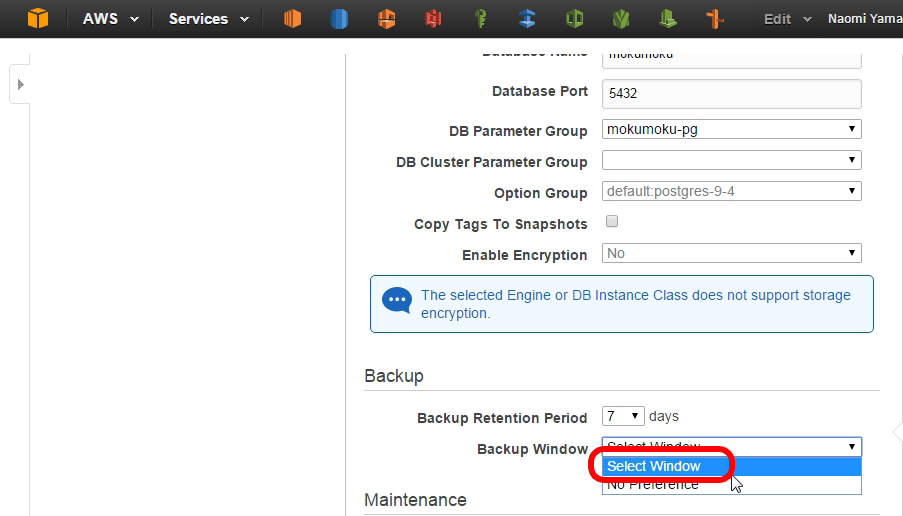Click the Database Port input field
903x516 pixels.
click(x=731, y=93)
